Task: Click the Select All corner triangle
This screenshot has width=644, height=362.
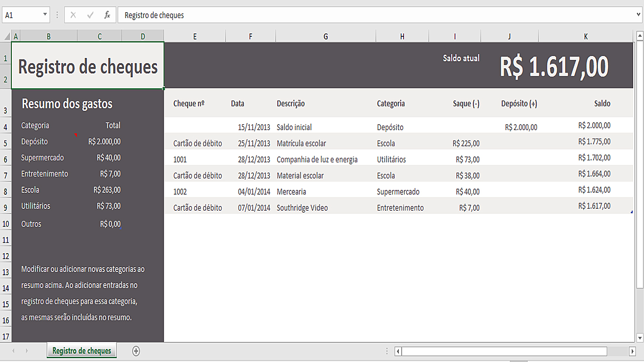Action: point(7,36)
